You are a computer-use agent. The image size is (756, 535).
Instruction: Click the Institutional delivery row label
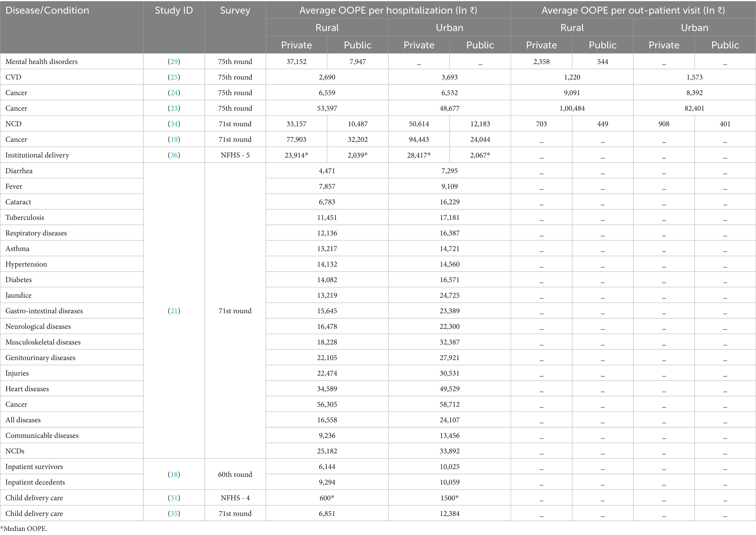coord(37,155)
